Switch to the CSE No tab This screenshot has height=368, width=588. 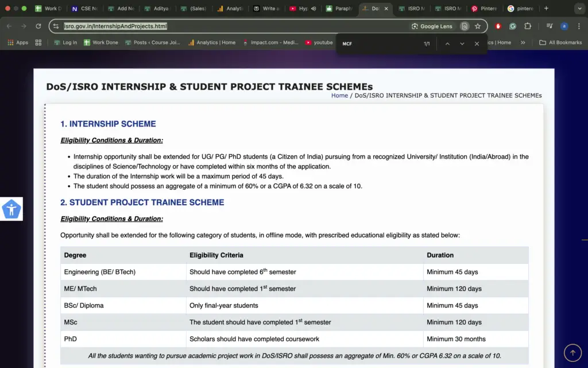(85, 8)
